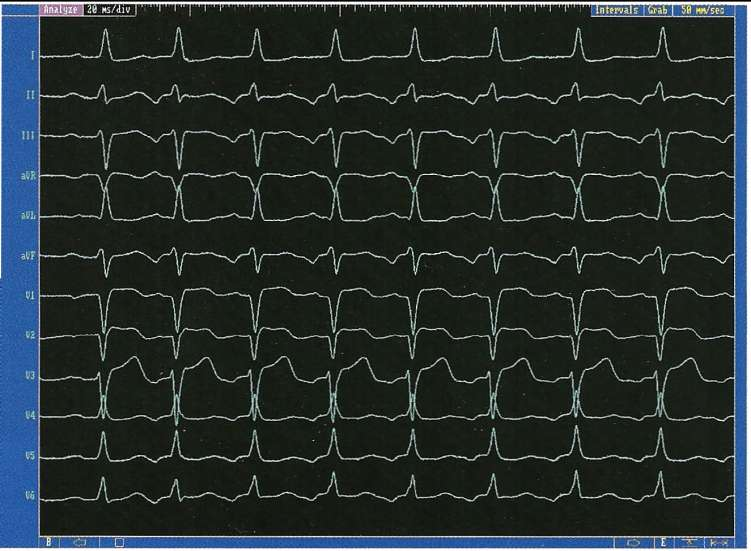Change the 50 mm/sec sweep speed
Viewport: 751px width, 551px height.
point(703,10)
